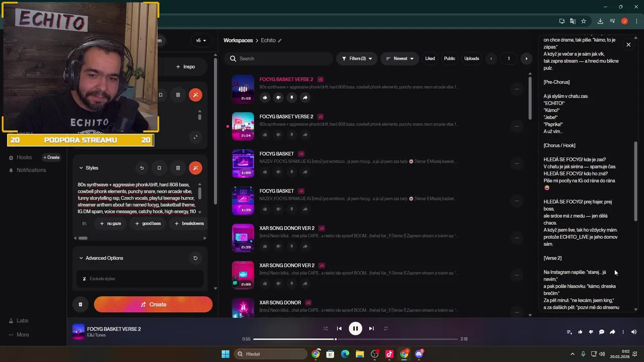This screenshot has width=644, height=362.
Task: Go to the Workspaces breadcrumb
Action: (x=238, y=40)
